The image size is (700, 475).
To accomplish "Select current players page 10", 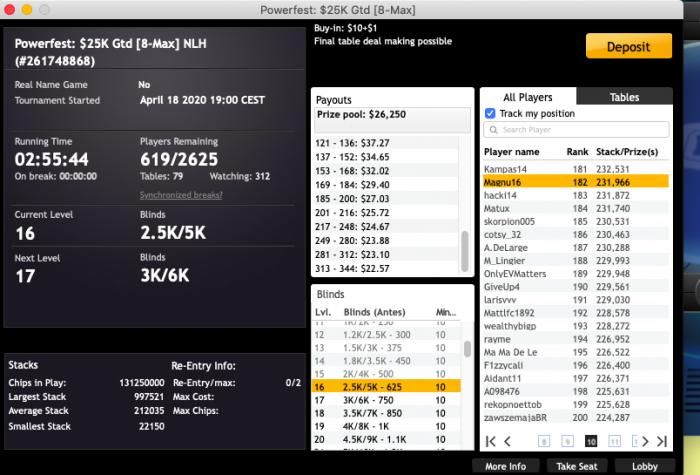I will 591,442.
